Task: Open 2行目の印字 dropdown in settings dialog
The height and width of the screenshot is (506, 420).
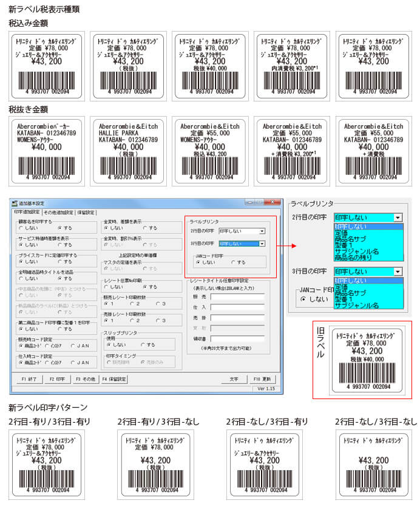Action: click(x=262, y=231)
